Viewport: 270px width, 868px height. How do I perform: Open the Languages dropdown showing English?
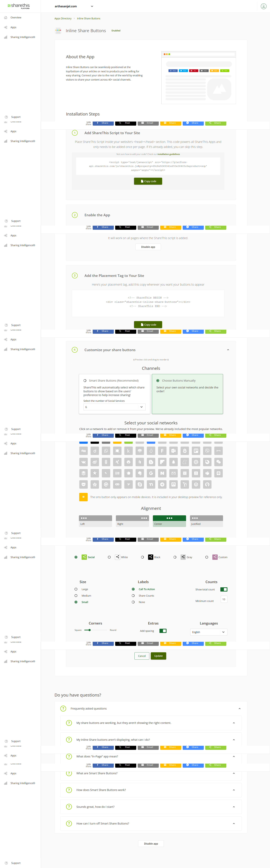[209, 632]
